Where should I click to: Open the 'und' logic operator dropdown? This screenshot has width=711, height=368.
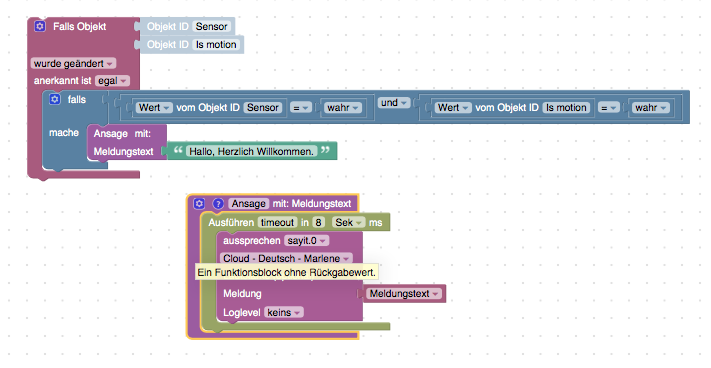[393, 103]
